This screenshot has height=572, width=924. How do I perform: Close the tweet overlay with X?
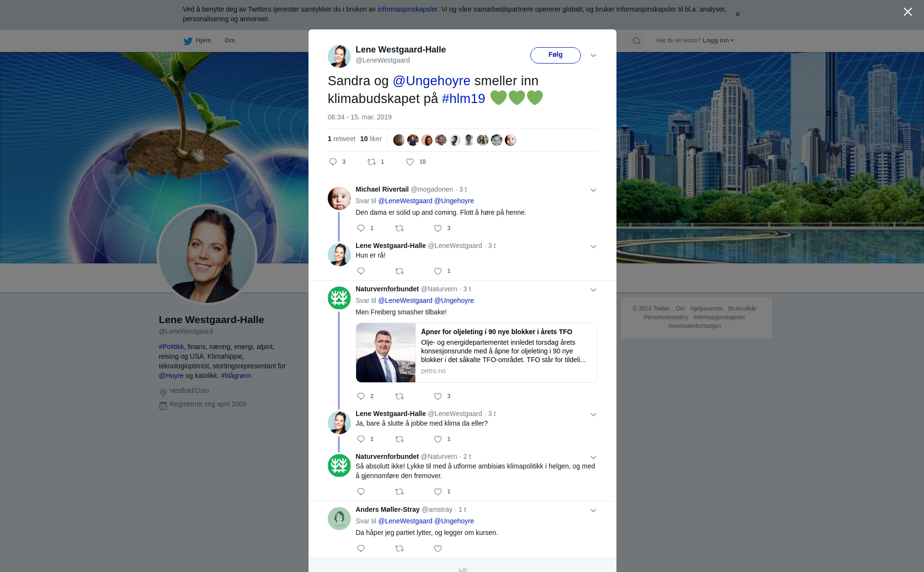[x=908, y=12]
